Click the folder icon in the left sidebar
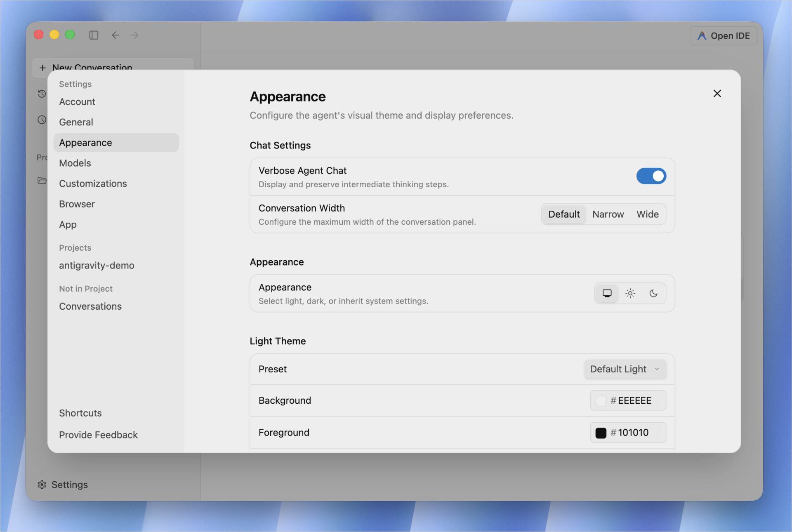792x532 pixels. click(x=42, y=180)
